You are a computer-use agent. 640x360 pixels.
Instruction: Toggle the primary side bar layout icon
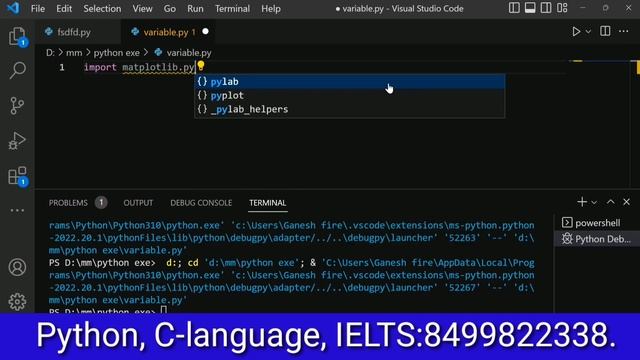click(514, 8)
